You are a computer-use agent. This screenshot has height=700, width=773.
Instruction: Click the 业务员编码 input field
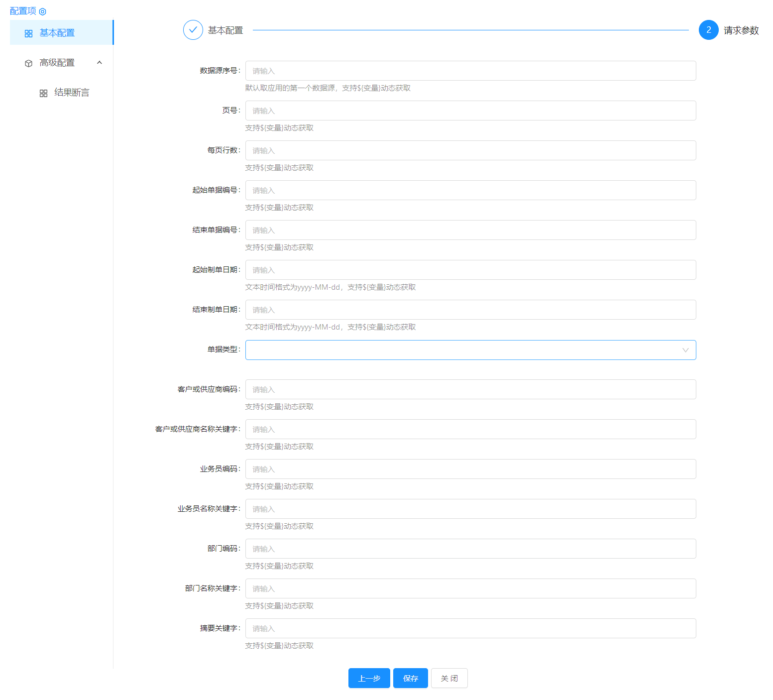point(470,469)
